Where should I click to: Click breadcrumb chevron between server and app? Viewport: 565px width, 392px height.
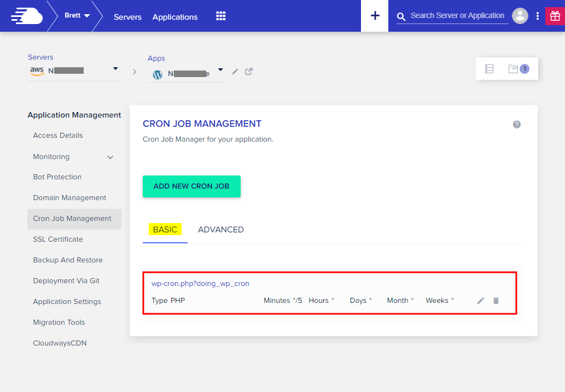(135, 72)
